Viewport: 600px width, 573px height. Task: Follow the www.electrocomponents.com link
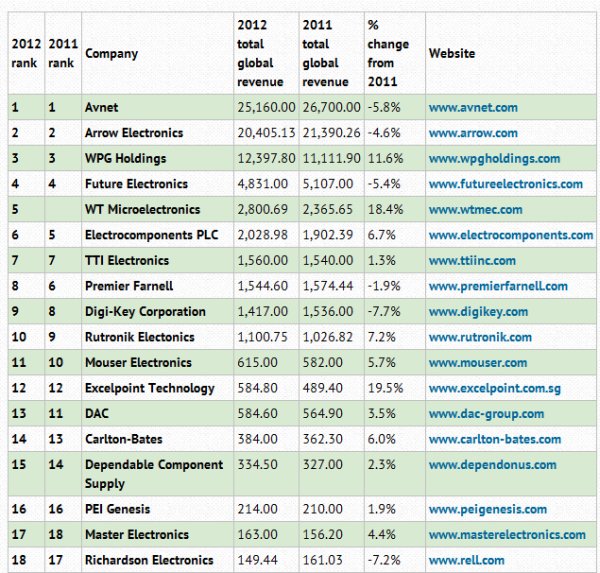coord(511,235)
